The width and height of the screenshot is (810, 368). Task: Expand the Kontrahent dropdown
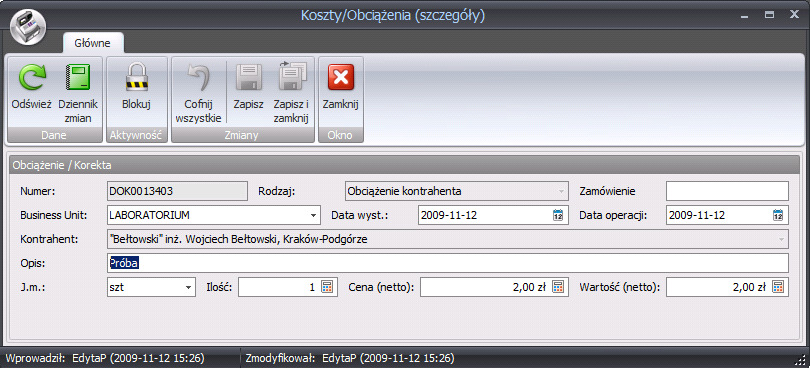(781, 240)
